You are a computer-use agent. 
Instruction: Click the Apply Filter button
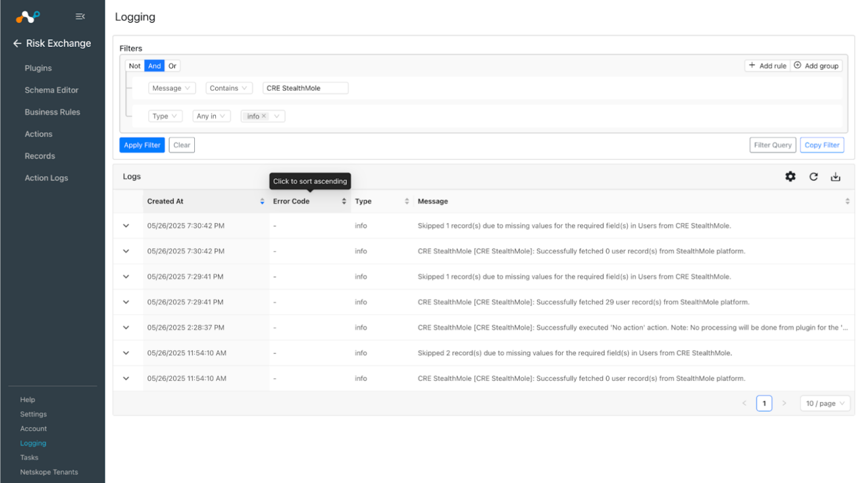click(x=142, y=145)
